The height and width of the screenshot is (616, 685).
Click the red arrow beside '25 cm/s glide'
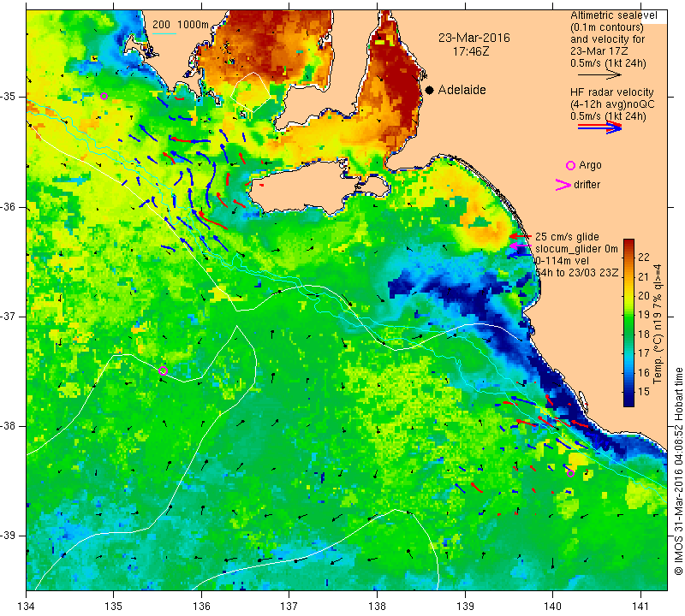[520, 236]
